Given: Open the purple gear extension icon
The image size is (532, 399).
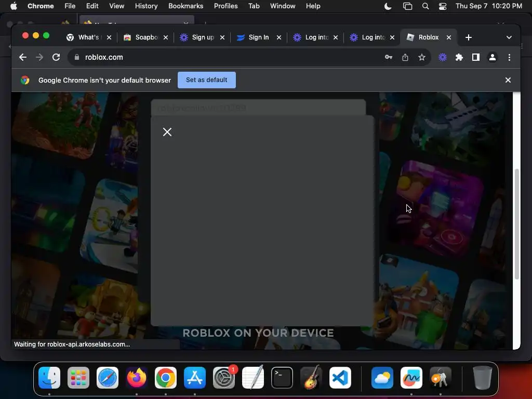Looking at the screenshot, I should tap(443, 57).
